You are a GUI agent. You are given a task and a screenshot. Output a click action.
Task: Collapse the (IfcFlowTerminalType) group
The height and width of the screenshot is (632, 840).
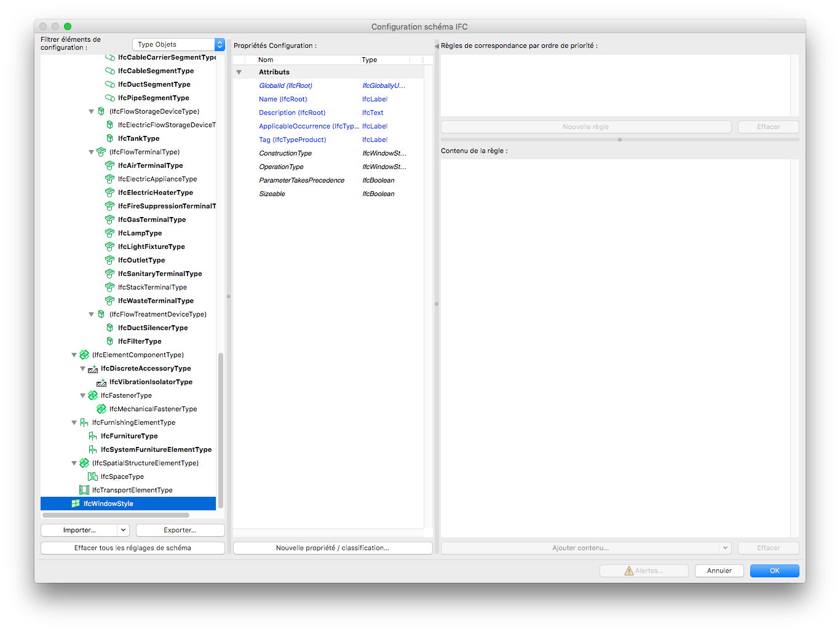click(92, 152)
